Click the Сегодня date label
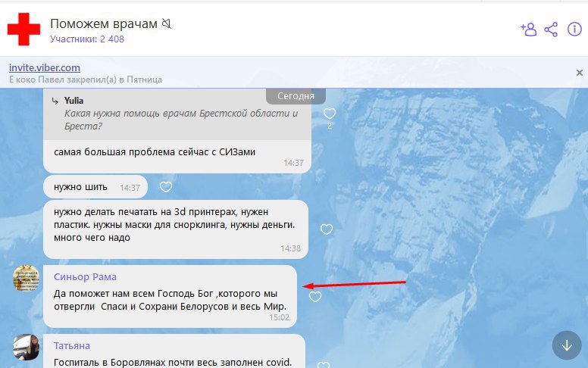The image size is (588, 368). (x=296, y=96)
